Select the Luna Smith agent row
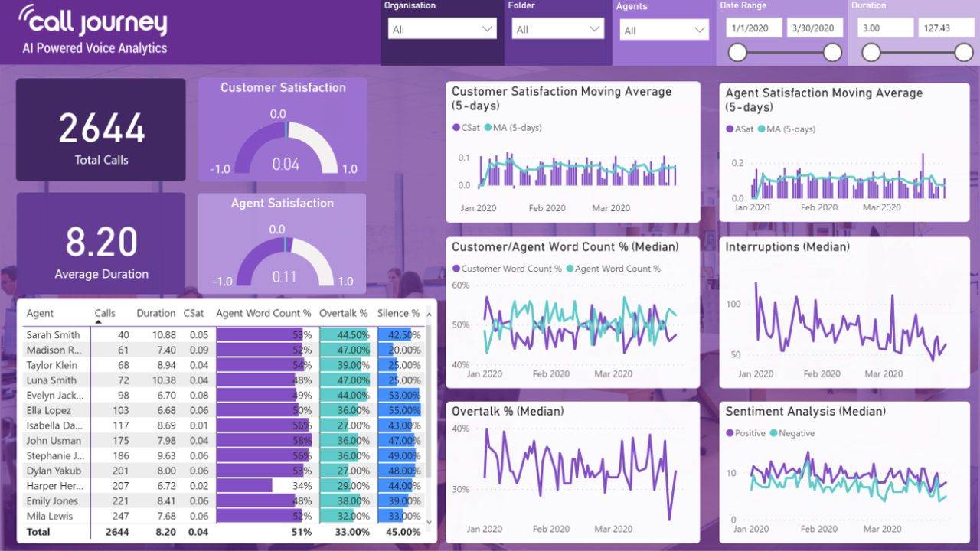Viewport: 980px width, 551px height. [222, 380]
